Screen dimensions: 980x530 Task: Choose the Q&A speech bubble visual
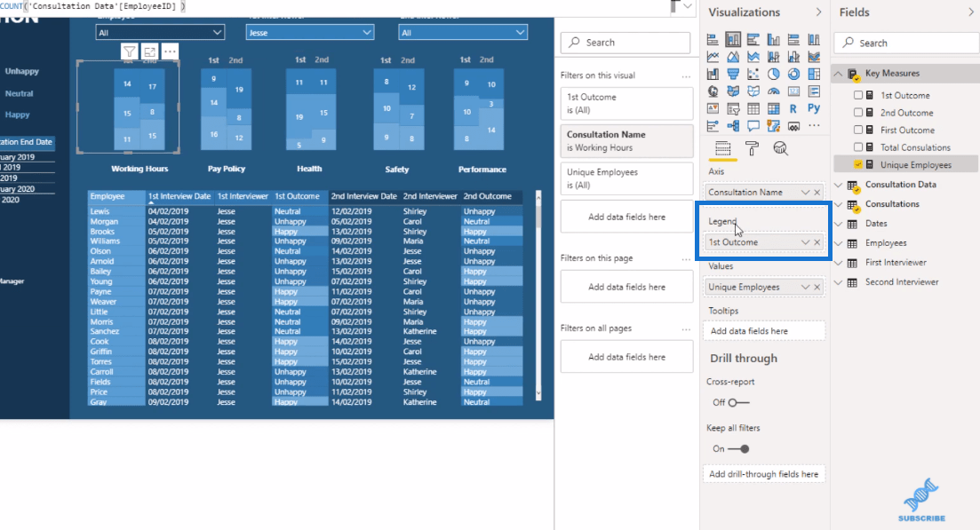[753, 125]
